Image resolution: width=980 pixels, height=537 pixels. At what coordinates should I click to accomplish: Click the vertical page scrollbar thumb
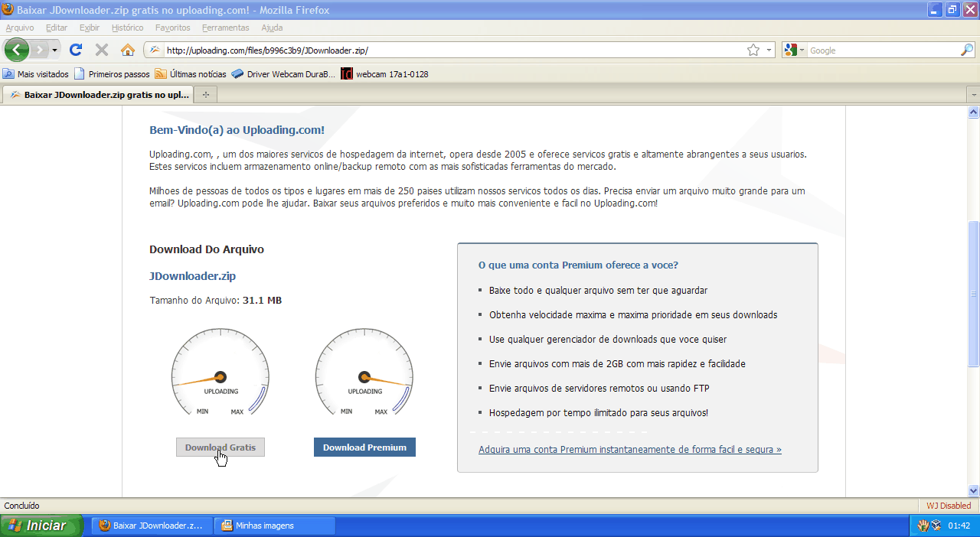973,294
